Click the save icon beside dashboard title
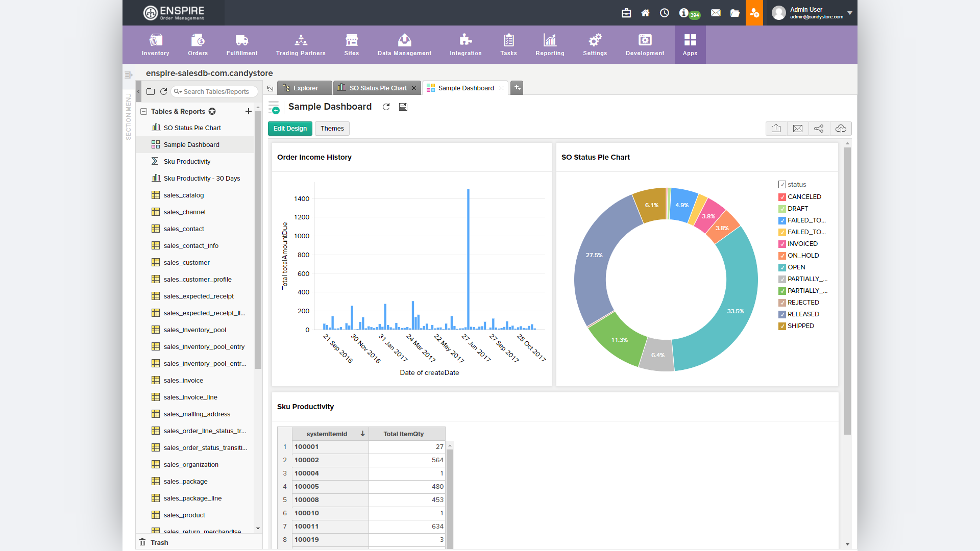 point(403,107)
